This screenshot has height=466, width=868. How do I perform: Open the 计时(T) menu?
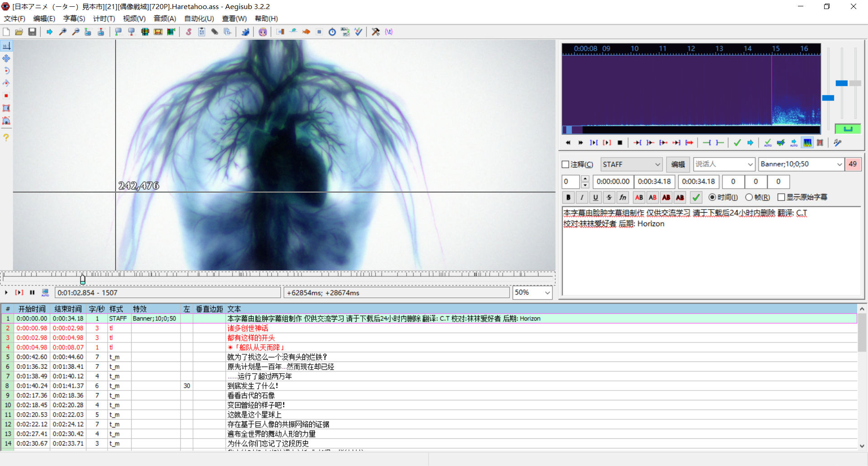(x=104, y=19)
